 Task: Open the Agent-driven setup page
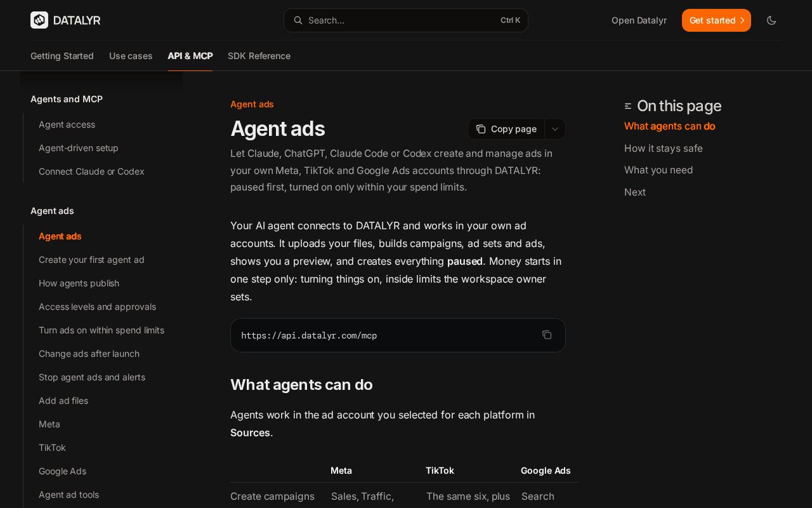[x=79, y=148]
